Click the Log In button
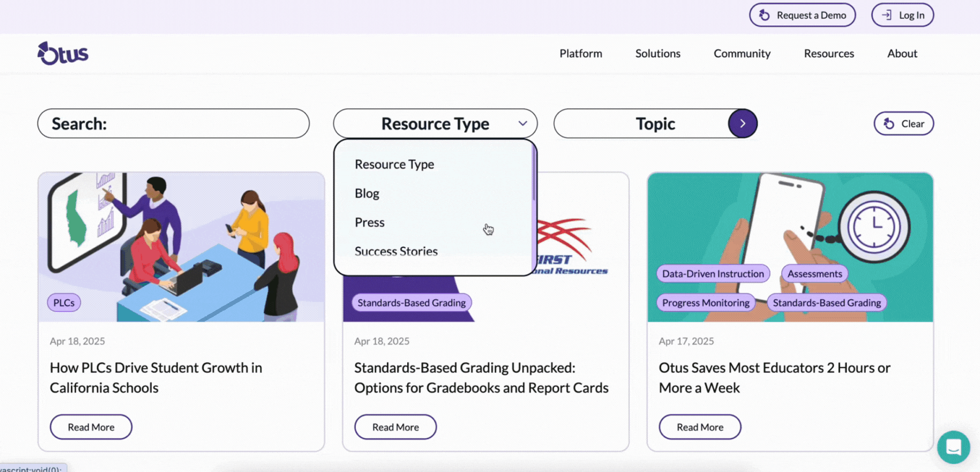 click(x=902, y=15)
